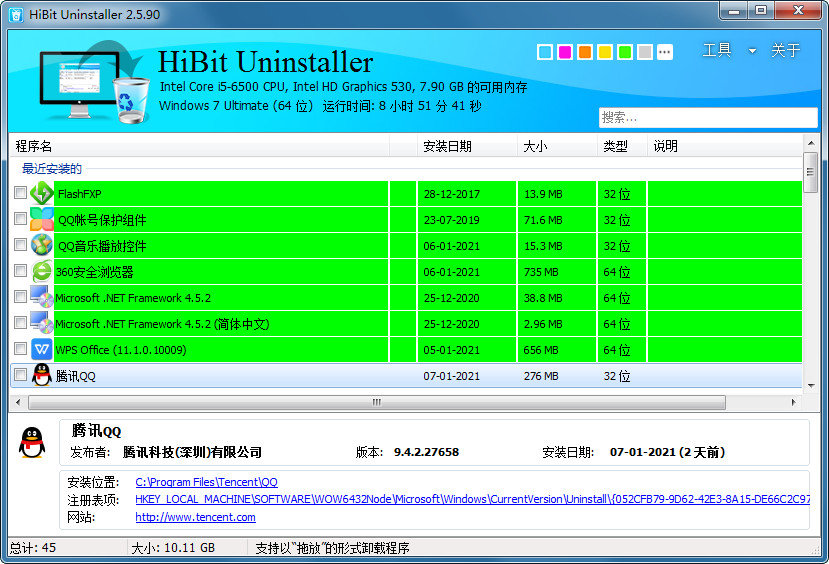Select the WPS Office checkbox
The height and width of the screenshot is (564, 829).
coord(20,348)
